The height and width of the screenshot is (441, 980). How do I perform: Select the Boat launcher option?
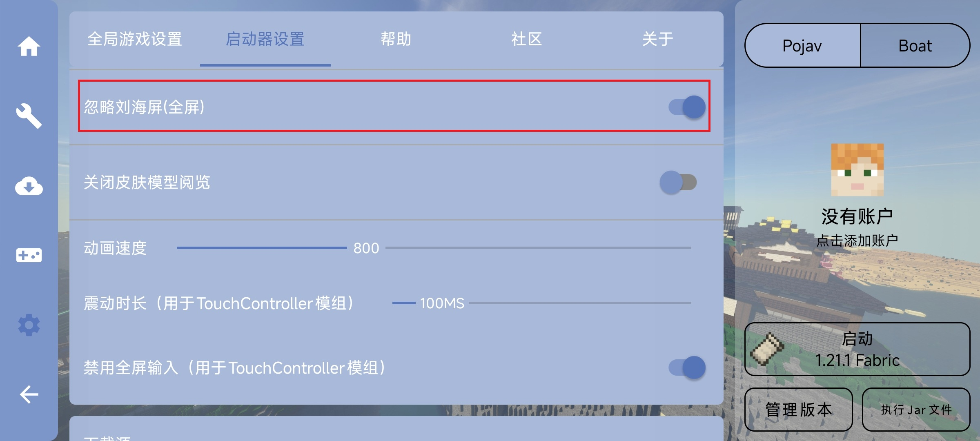pyautogui.click(x=915, y=46)
